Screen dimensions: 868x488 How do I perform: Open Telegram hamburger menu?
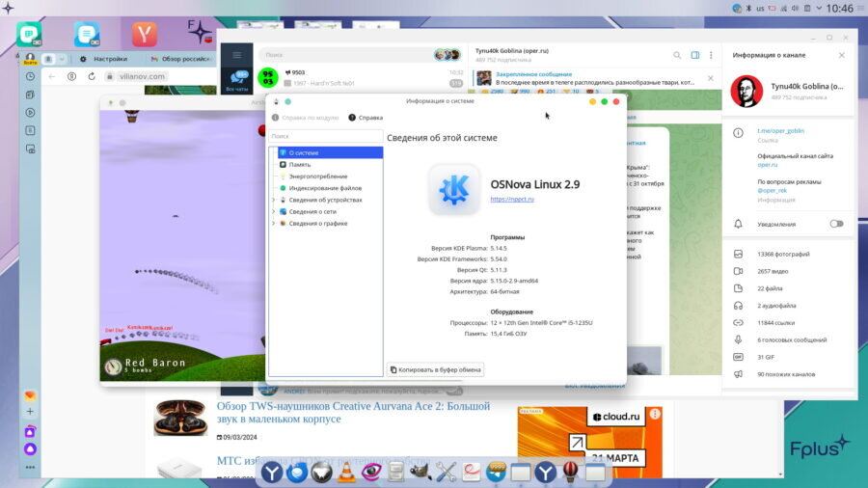click(x=237, y=55)
